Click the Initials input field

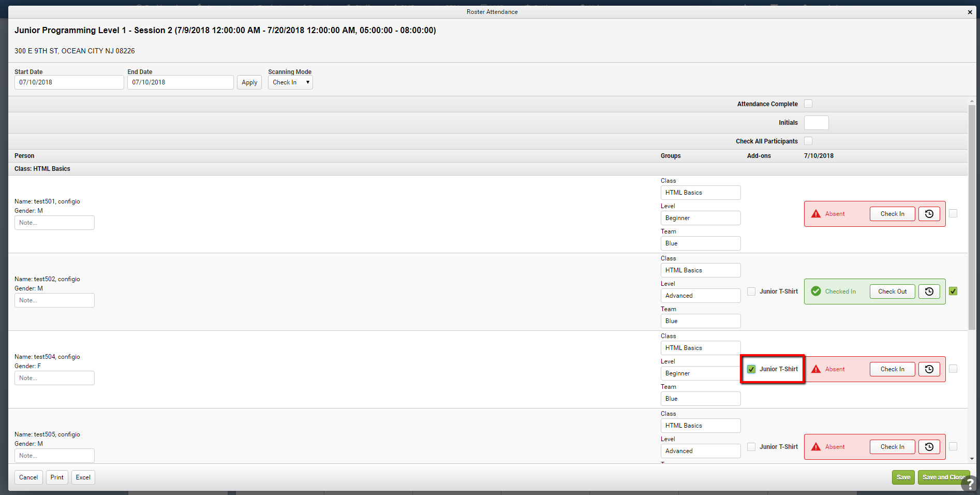[x=816, y=123]
